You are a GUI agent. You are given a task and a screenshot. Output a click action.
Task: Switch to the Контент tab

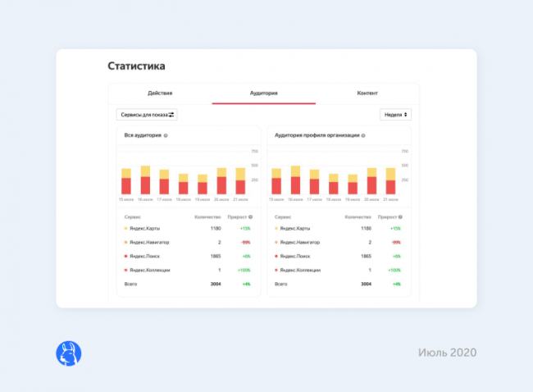[x=367, y=93]
